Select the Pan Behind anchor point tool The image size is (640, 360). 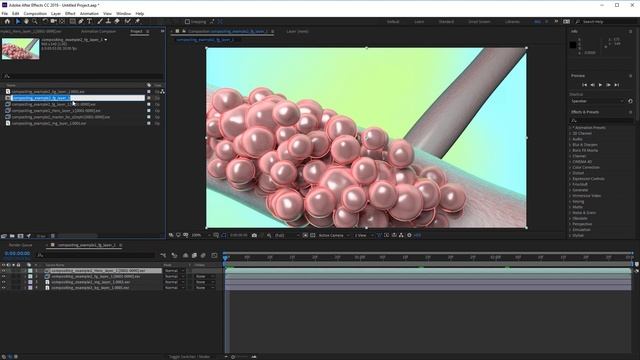[x=62, y=21]
